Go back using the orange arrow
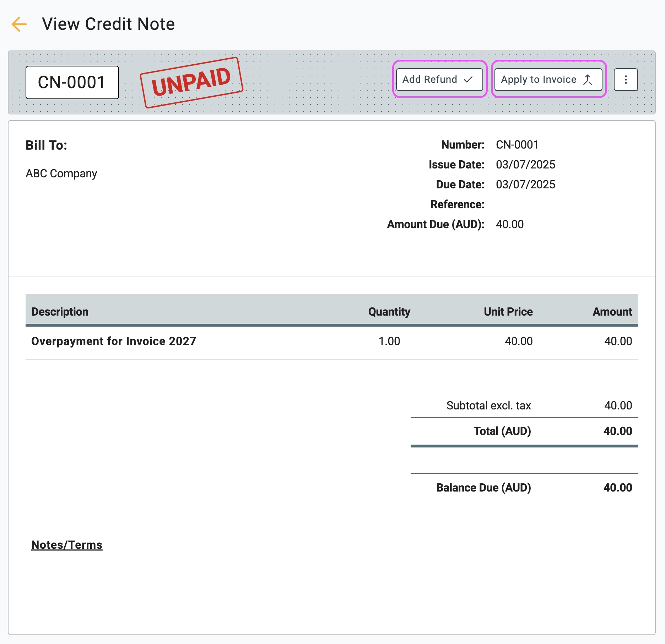The height and width of the screenshot is (644, 665). point(19,24)
